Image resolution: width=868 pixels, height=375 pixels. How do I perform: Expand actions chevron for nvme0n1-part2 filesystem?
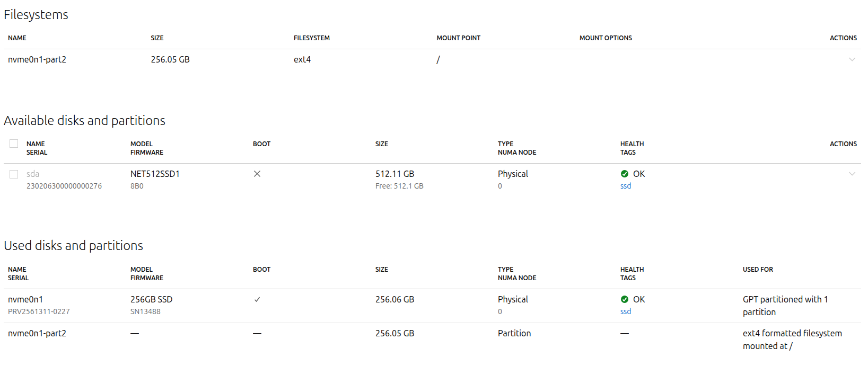[852, 59]
